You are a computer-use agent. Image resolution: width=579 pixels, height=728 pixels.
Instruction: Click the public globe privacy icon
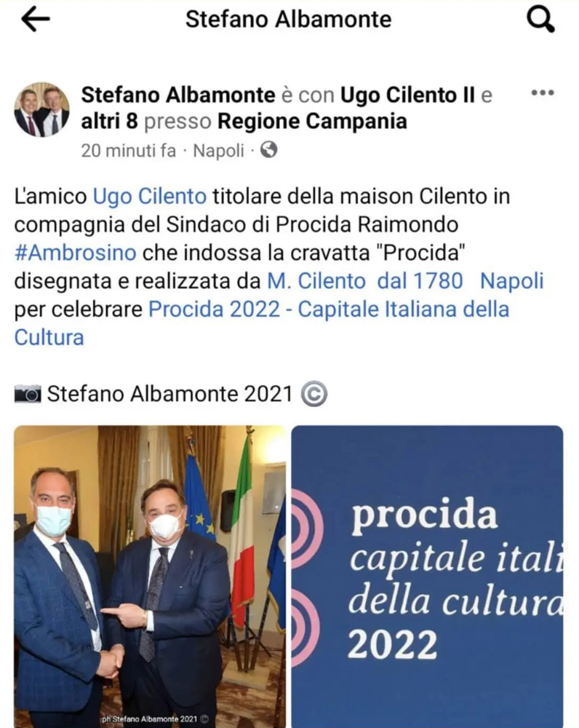(x=268, y=150)
